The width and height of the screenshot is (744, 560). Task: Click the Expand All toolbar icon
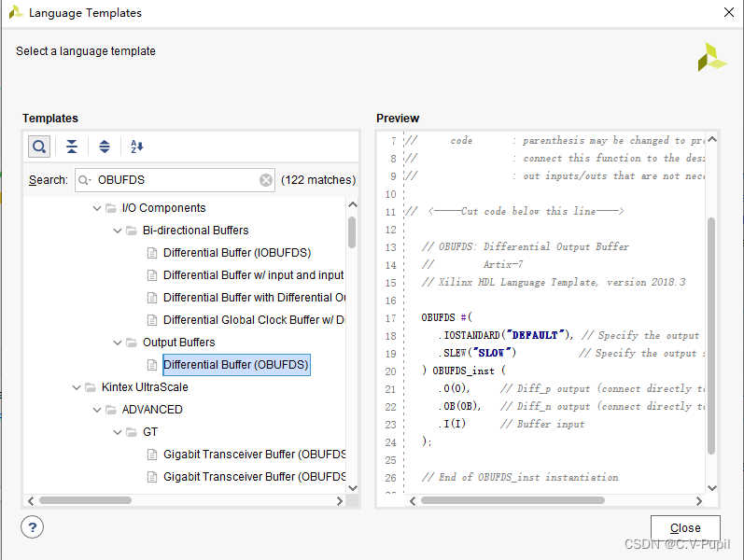pos(105,147)
